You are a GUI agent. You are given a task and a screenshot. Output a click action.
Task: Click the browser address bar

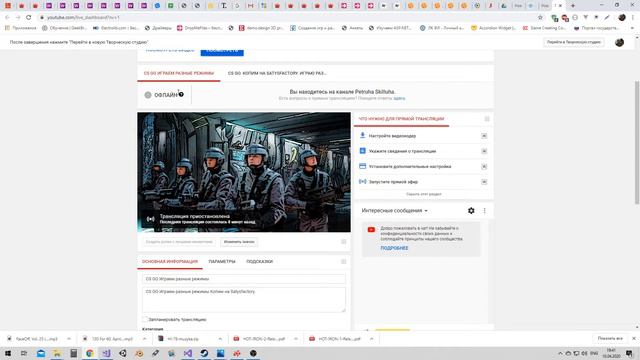[286, 18]
